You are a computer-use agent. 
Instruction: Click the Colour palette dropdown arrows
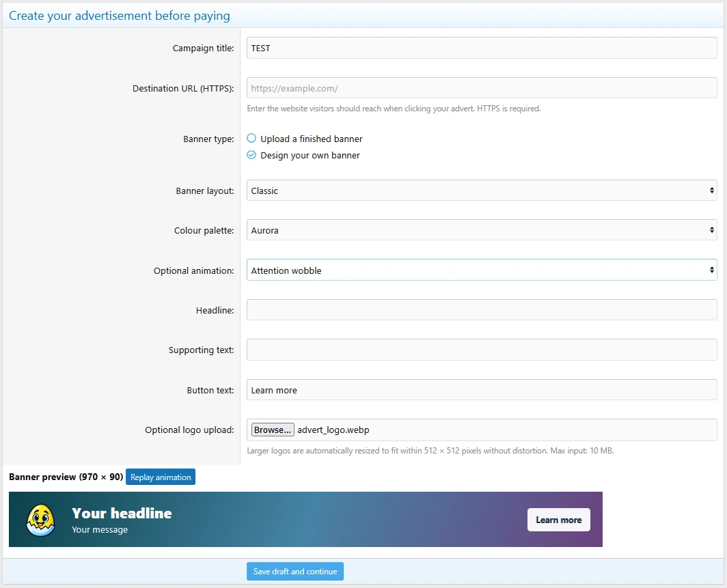point(711,230)
